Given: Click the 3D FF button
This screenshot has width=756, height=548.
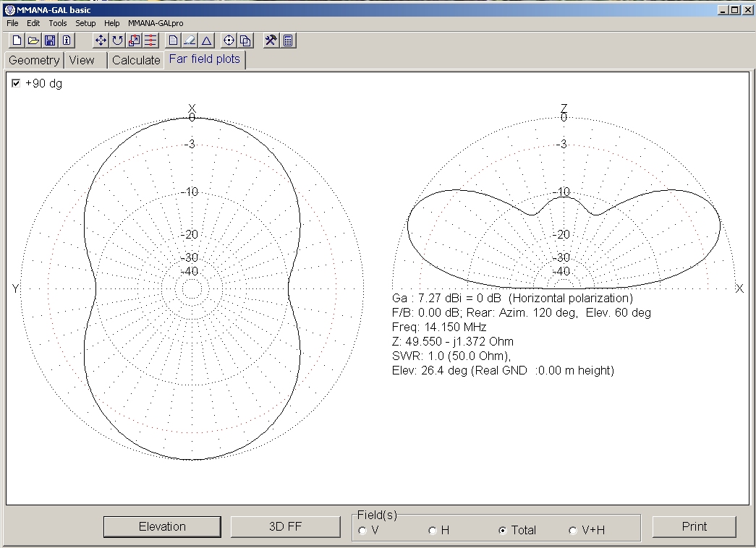Looking at the screenshot, I should (285, 526).
